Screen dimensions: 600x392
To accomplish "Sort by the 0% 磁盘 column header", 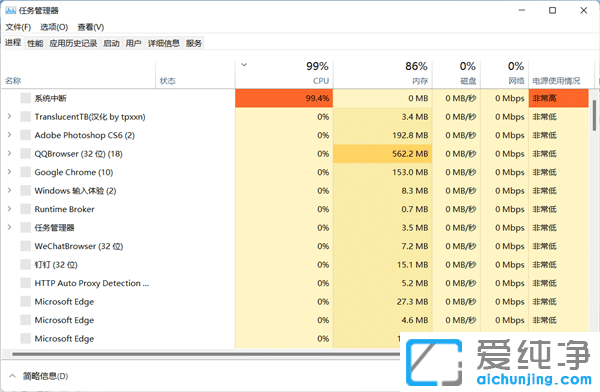I will [457, 75].
